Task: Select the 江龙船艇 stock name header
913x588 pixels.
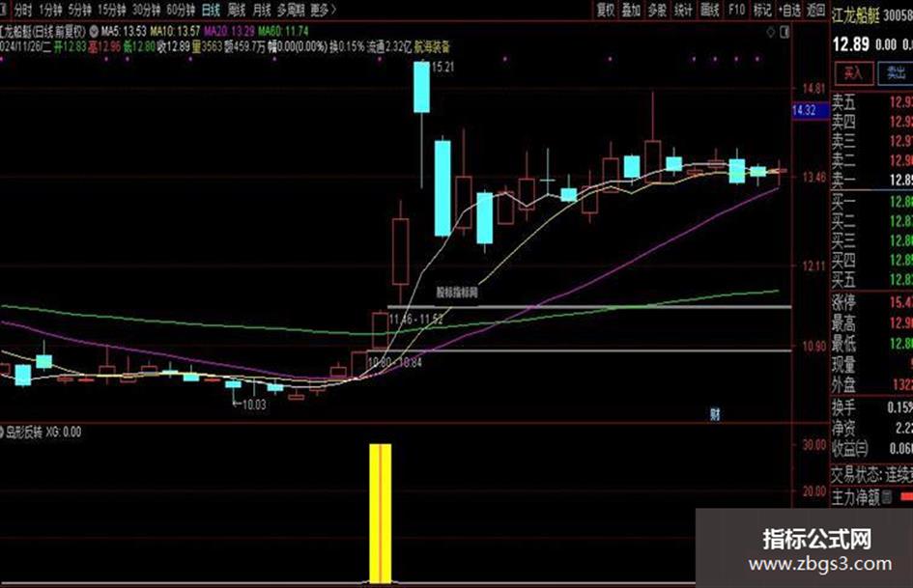Action: tap(855, 15)
